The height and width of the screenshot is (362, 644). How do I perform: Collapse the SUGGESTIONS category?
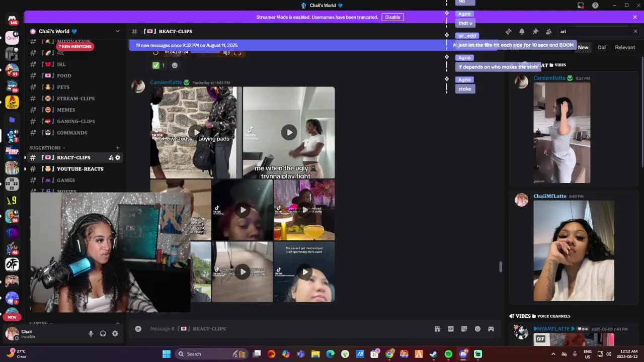point(47,148)
